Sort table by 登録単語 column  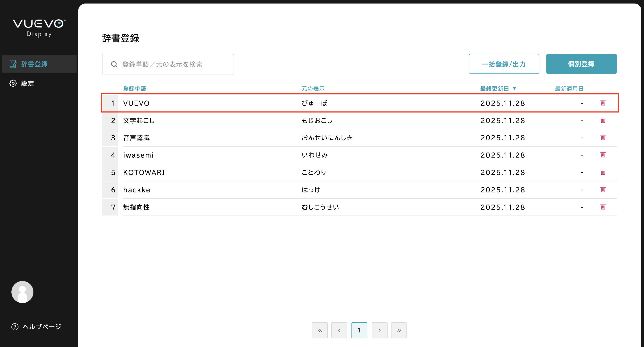coord(134,88)
